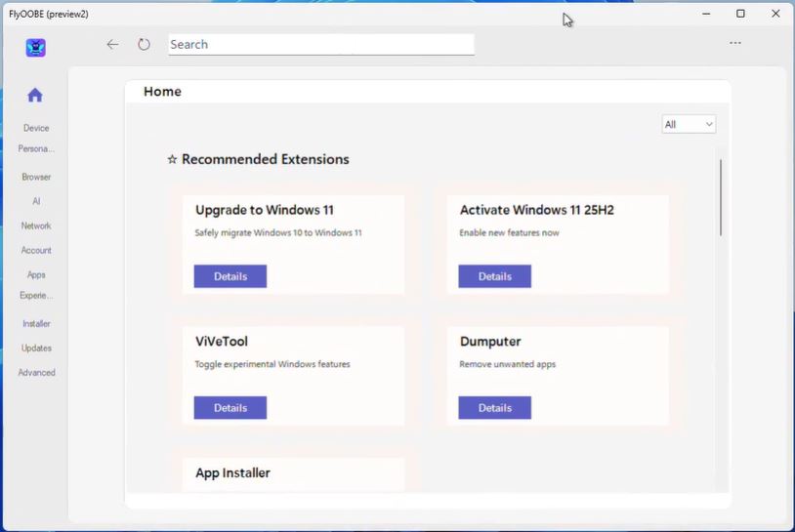
Task: Open Details for Upgrade to Windows 11
Action: tap(230, 276)
